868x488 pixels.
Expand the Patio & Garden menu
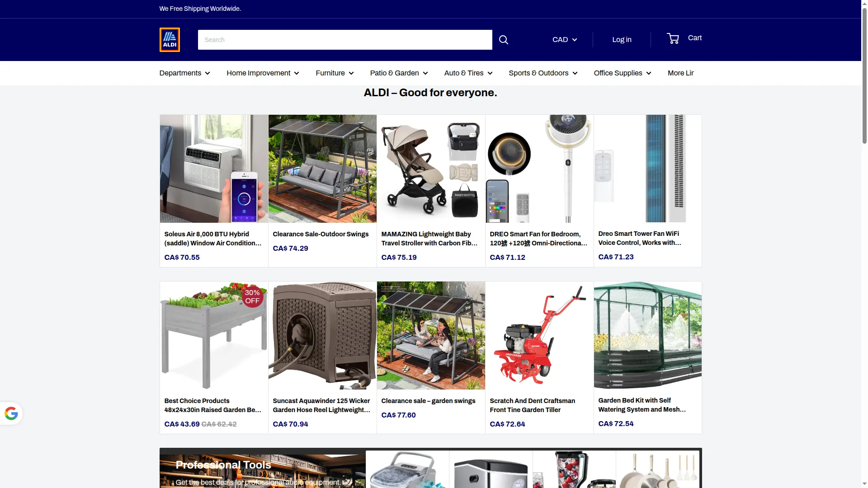(399, 73)
